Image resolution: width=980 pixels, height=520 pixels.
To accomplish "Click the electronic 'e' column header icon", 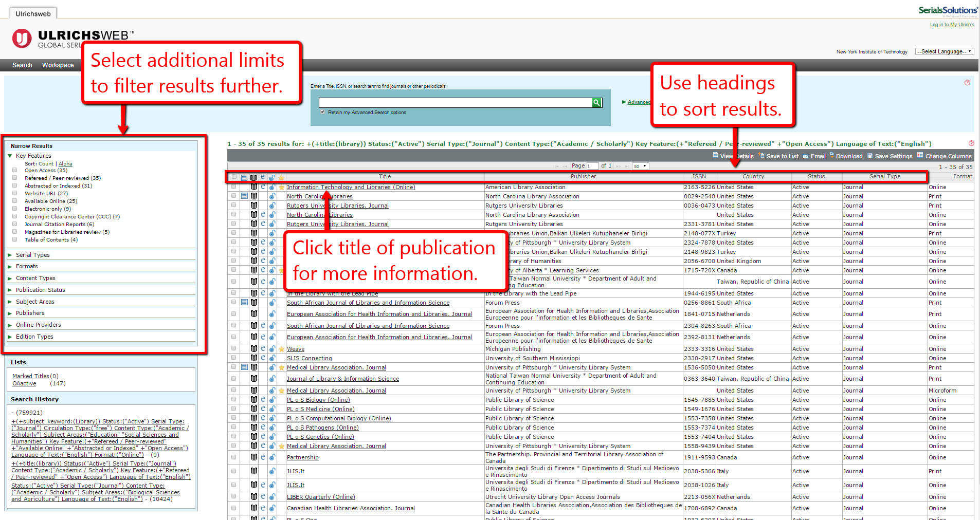I will point(263,177).
